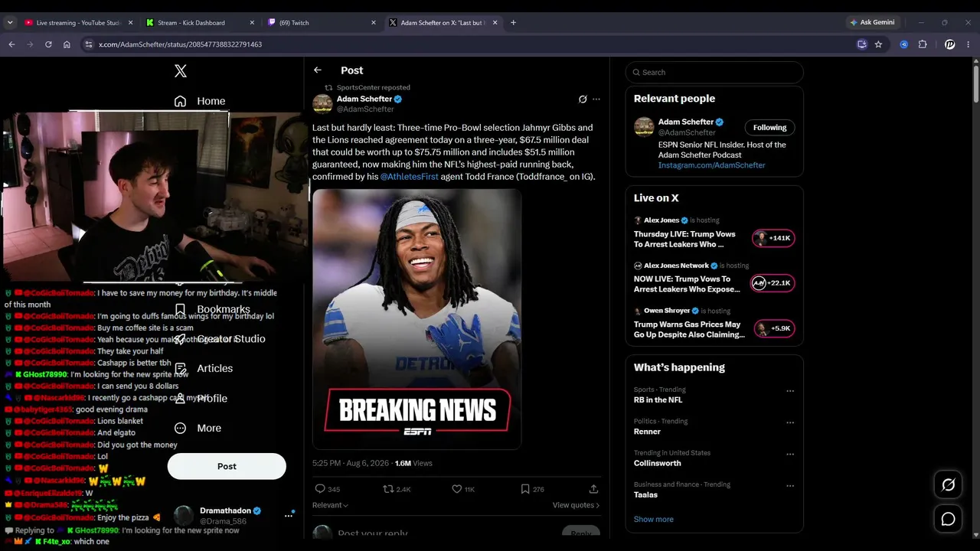Click the white Post button

(227, 466)
